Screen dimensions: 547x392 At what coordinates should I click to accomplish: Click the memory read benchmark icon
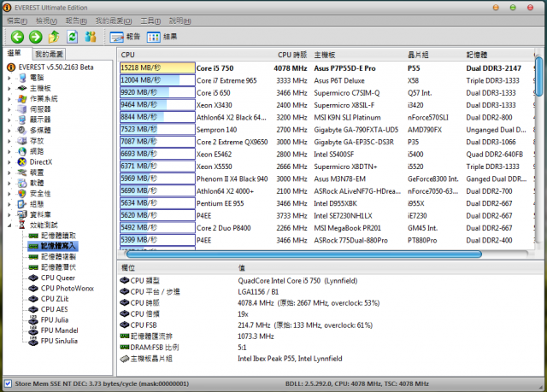33,236
